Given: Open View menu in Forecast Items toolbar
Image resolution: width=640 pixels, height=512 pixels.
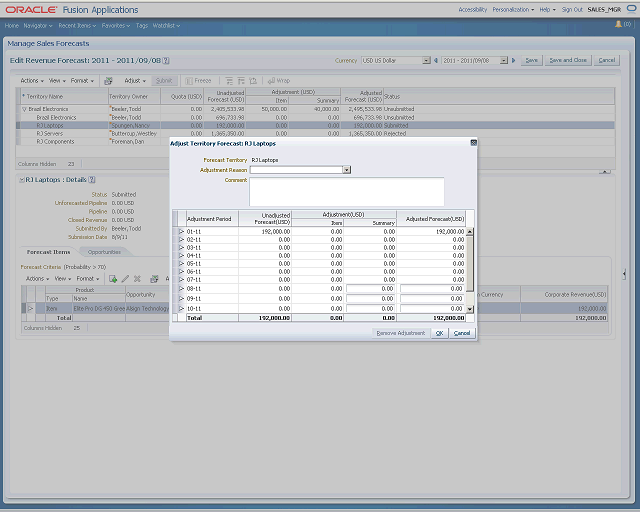Looking at the screenshot, I should pos(63,279).
